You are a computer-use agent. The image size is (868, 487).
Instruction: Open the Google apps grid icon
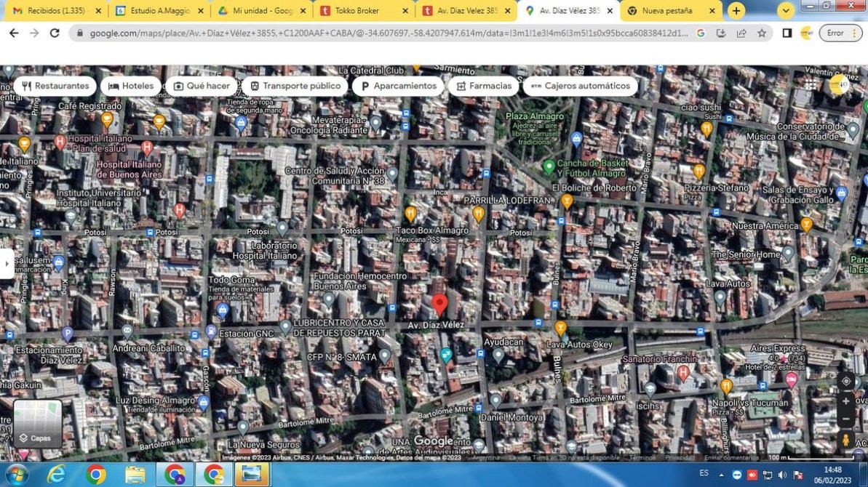[x=811, y=84]
